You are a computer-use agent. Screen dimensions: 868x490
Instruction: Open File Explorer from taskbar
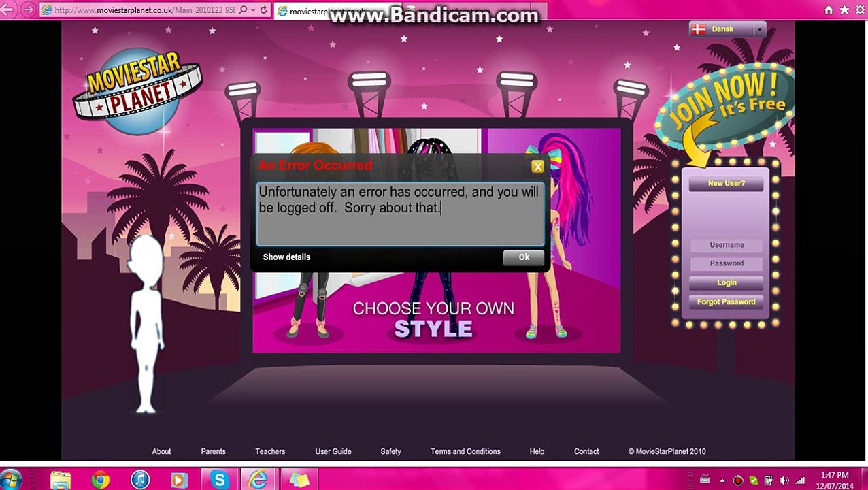coord(61,480)
